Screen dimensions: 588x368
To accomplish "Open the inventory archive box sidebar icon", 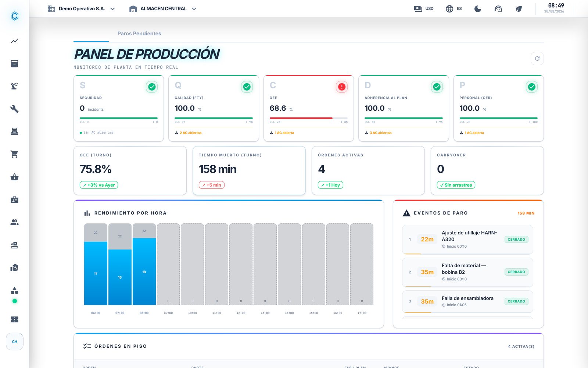I will pos(14,64).
